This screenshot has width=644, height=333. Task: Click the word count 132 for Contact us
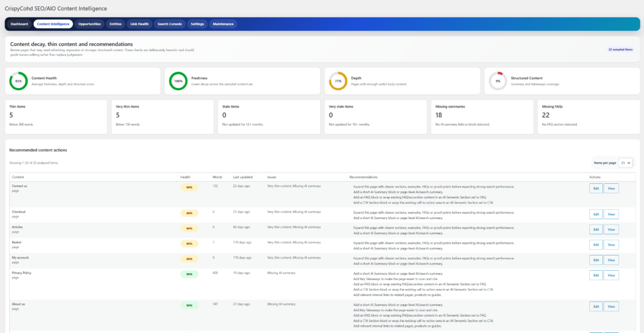coord(215,186)
